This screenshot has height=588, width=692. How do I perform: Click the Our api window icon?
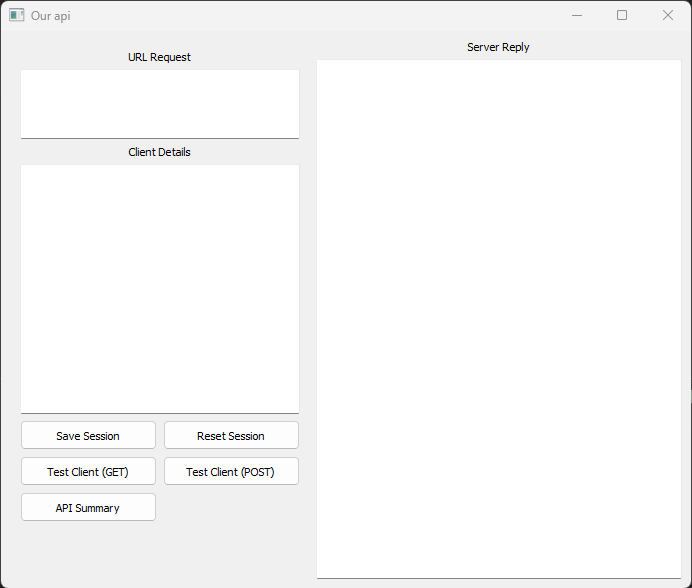16,15
